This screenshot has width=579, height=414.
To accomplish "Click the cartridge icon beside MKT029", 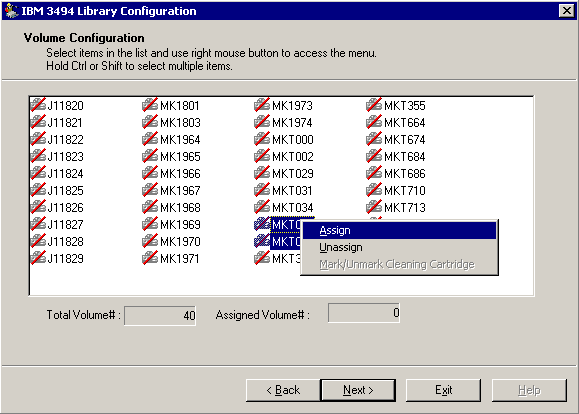I will 262,173.
